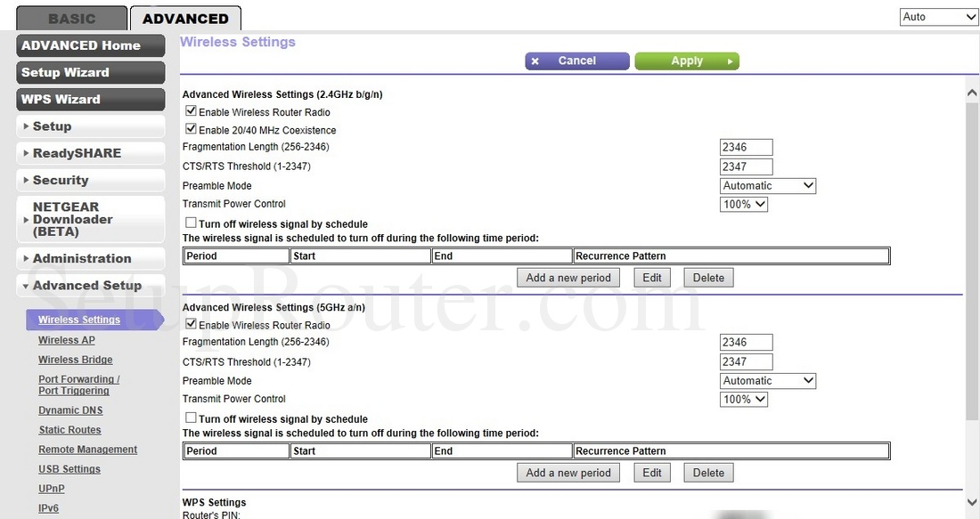Open the Setup Wizard
Viewport: 980px width, 519px height.
click(x=90, y=73)
